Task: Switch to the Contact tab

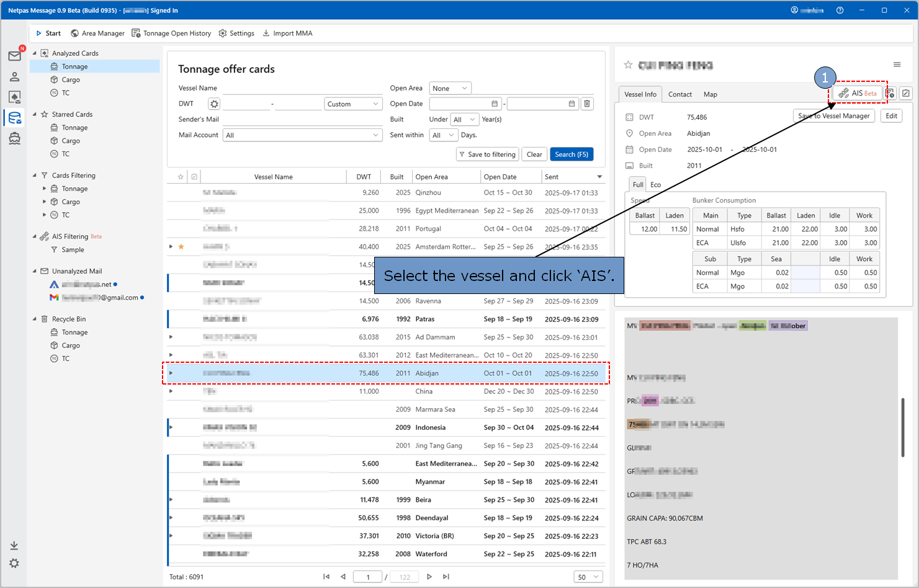Action: click(679, 94)
